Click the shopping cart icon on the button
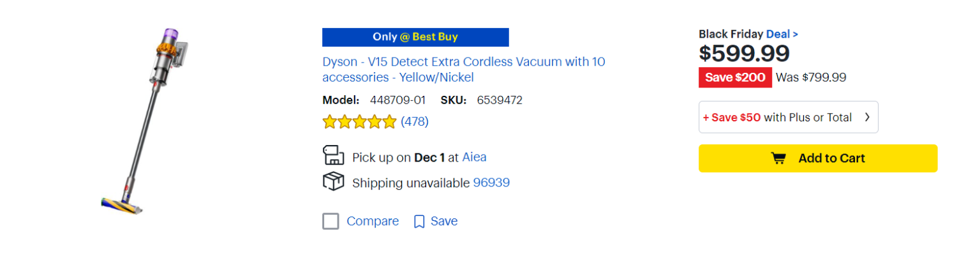Viewport: 980px width, 267px height. pos(778,158)
